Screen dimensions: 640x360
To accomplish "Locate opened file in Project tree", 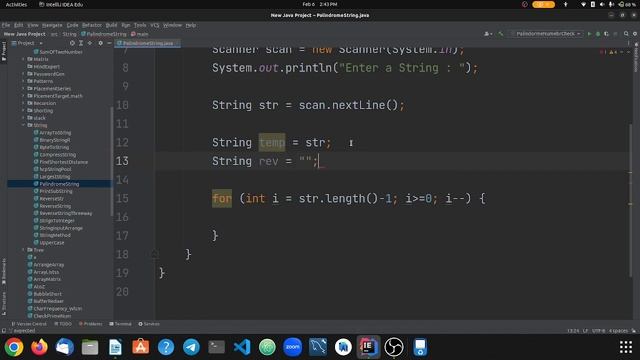I will 72,43.
